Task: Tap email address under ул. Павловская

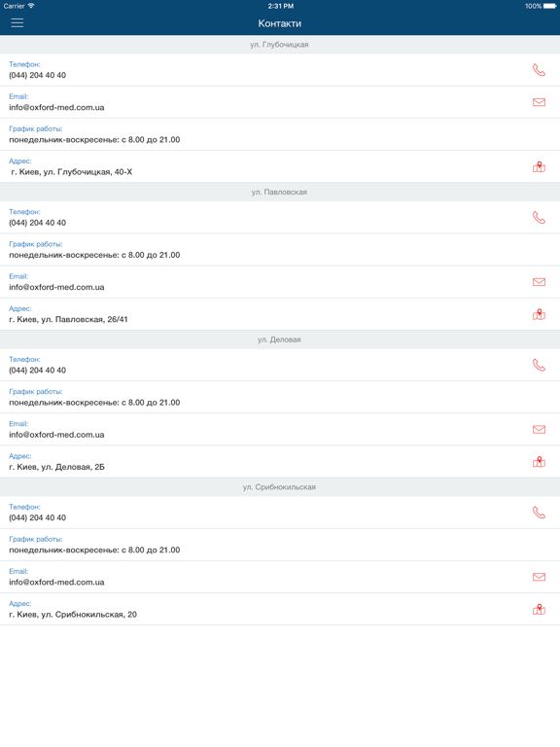Action: coord(56,287)
